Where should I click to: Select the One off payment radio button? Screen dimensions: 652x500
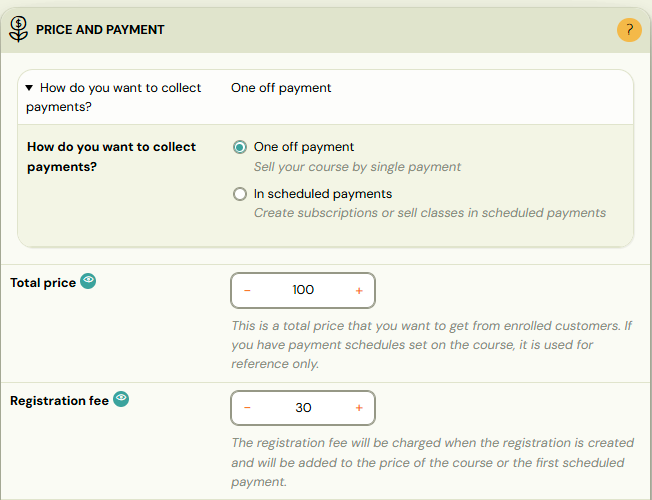pyautogui.click(x=240, y=147)
